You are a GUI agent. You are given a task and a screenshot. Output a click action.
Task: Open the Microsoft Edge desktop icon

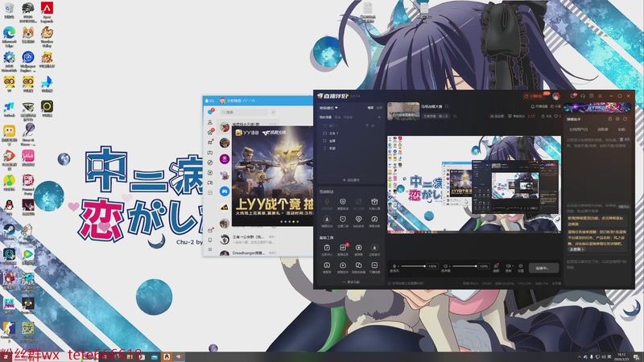point(9,37)
